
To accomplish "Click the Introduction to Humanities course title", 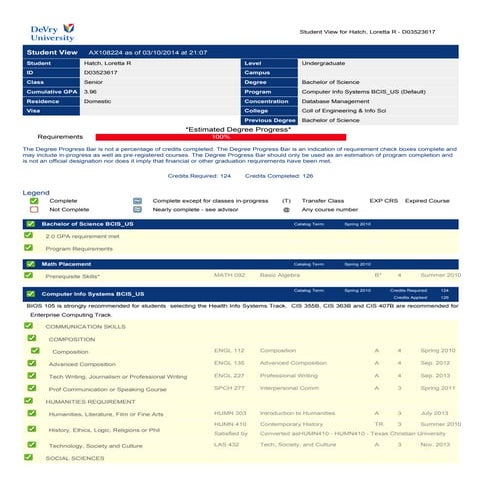I will [297, 413].
